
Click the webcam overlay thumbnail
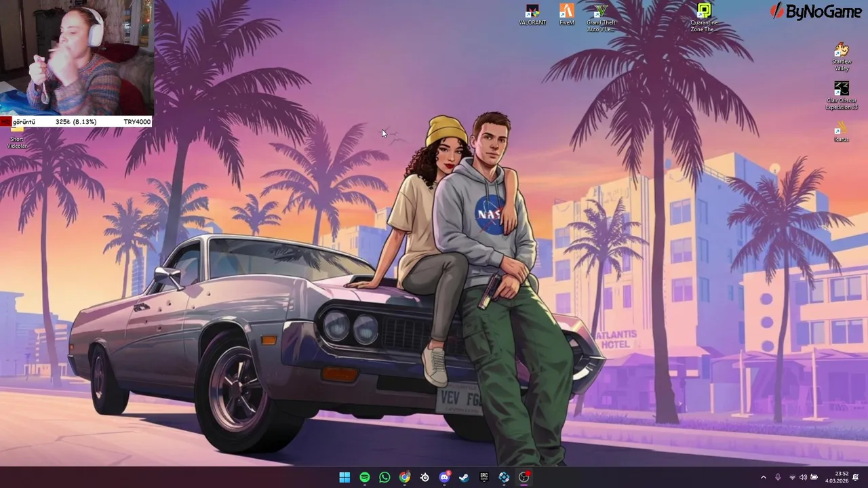click(77, 58)
